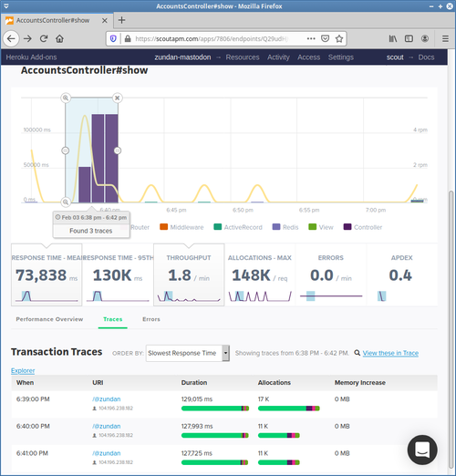The image size is (456, 476).
Task: Select the Apdex metric card
Action: click(x=402, y=274)
